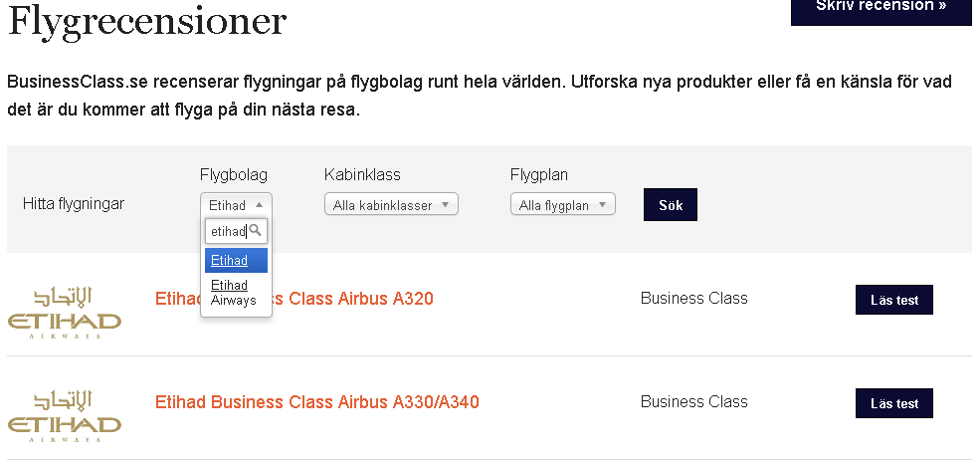Select the highlighted Etihad option

point(236,260)
